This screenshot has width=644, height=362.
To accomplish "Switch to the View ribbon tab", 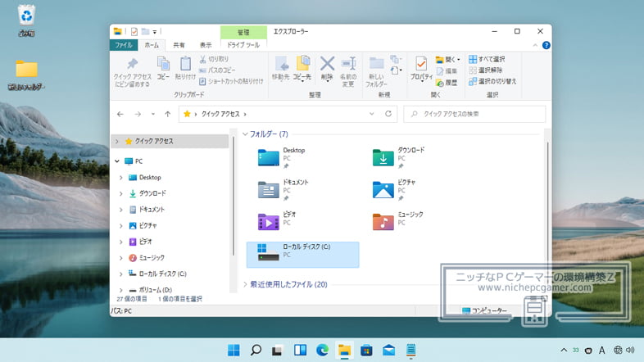I will tap(206, 45).
